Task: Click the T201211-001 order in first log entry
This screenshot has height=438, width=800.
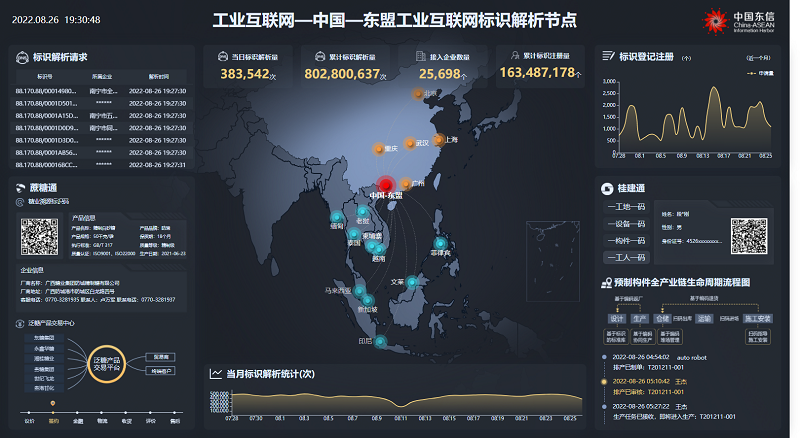Action: pyautogui.click(x=665, y=367)
